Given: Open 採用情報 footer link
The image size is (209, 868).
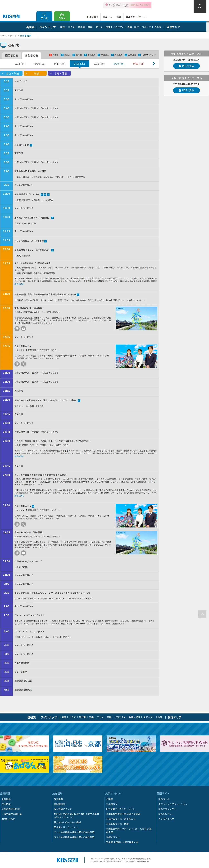Looking at the screenshot, I should click(6, 804).
